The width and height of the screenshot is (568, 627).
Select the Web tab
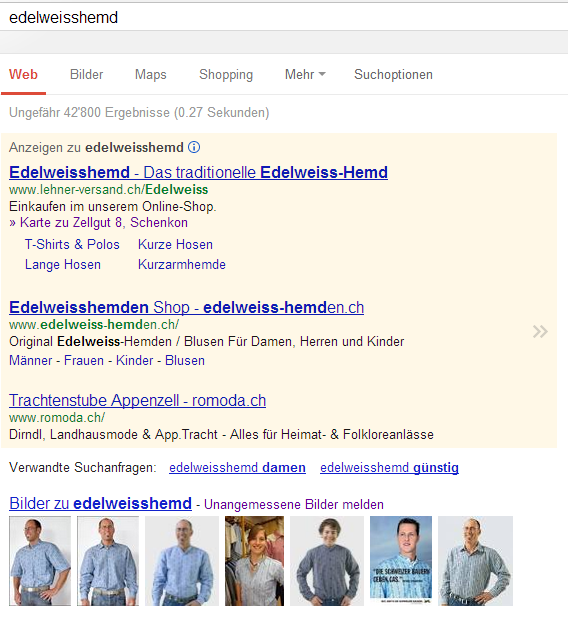[23, 74]
